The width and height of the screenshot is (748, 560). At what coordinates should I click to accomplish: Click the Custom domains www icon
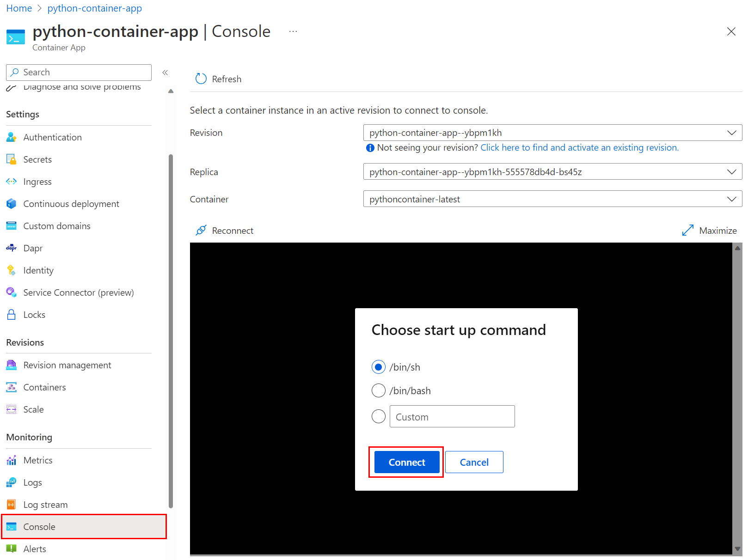(12, 226)
